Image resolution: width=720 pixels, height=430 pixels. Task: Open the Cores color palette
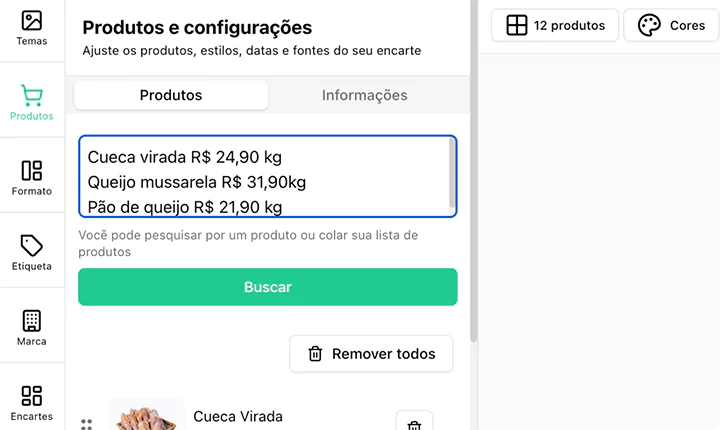(671, 25)
